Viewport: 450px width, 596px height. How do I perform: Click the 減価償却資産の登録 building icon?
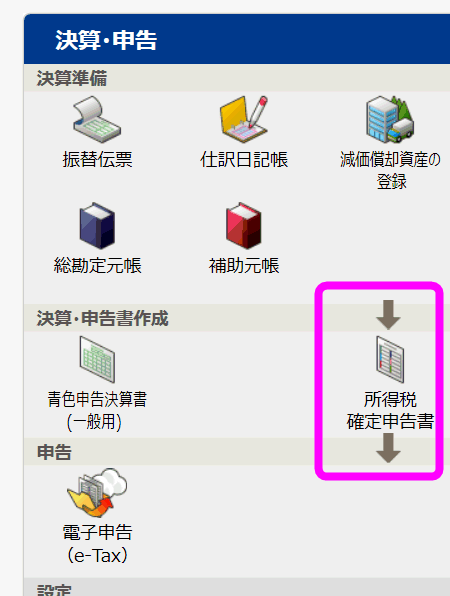(x=390, y=120)
